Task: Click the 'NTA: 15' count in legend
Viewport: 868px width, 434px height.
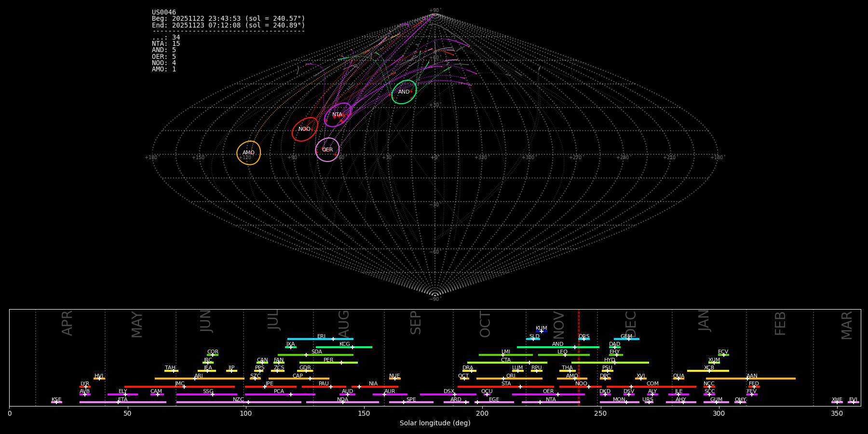Action: [x=166, y=44]
